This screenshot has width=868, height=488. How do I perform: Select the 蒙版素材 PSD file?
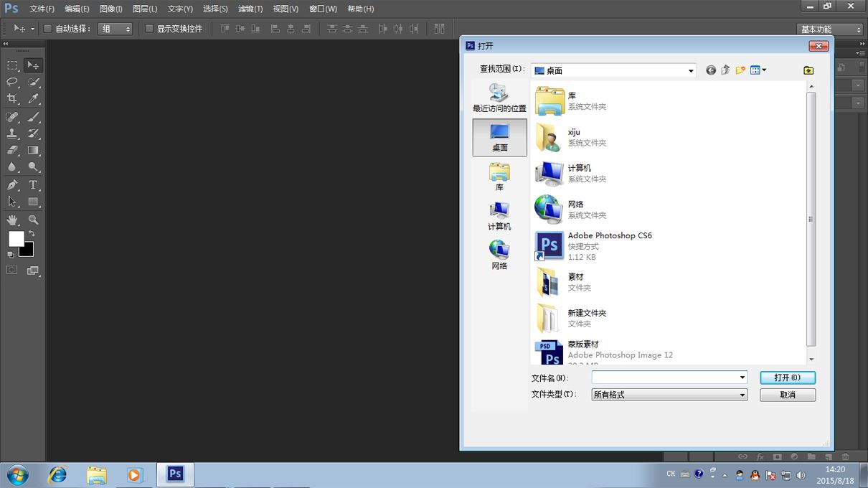pos(604,352)
